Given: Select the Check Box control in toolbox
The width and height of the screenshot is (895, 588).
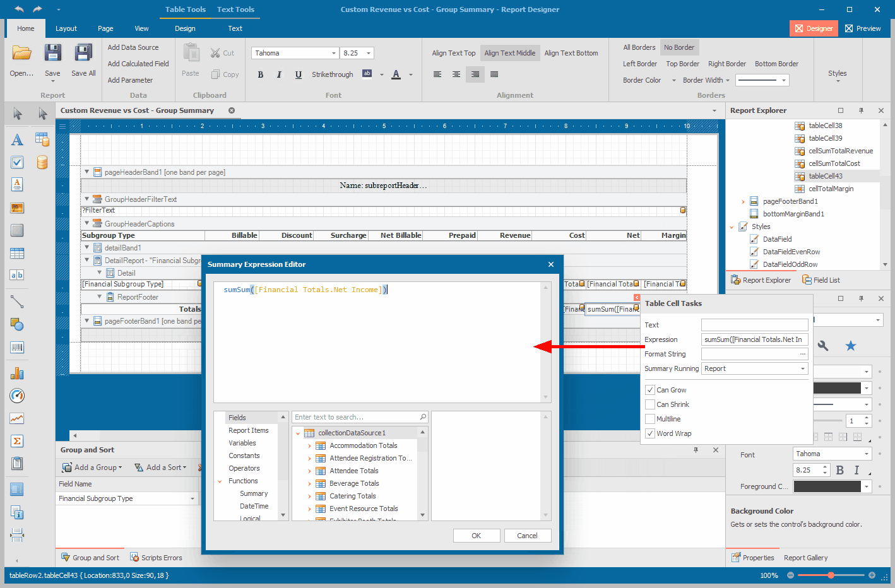Looking at the screenshot, I should [x=17, y=162].
